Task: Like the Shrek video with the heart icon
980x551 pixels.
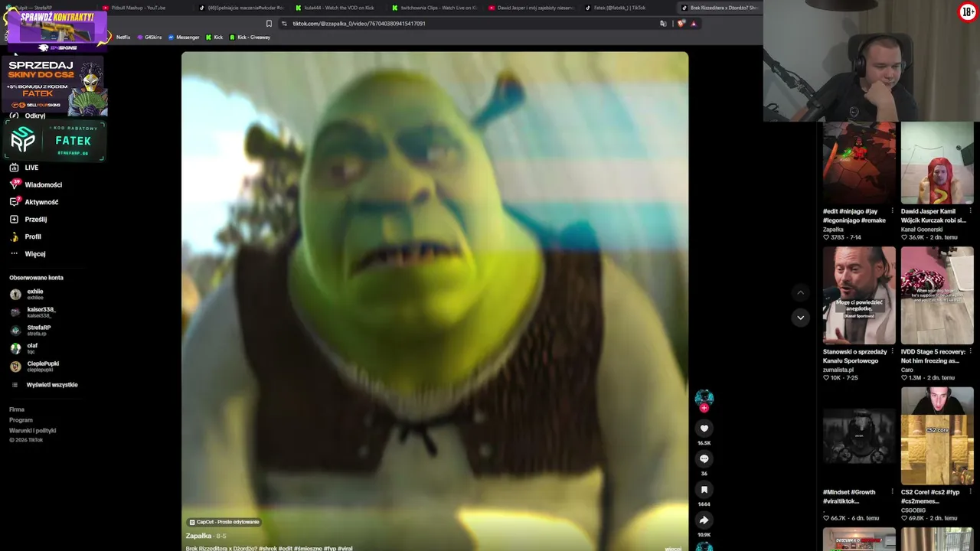Action: click(704, 429)
